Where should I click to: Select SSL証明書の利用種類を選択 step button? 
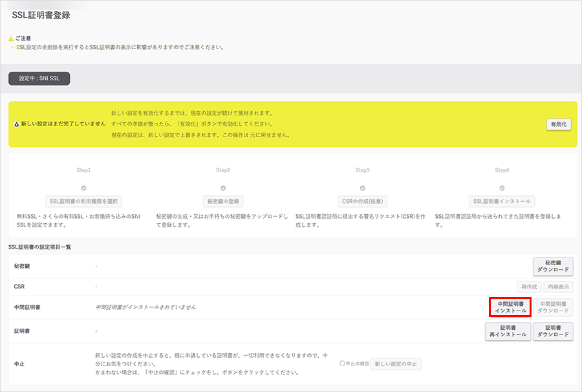point(84,201)
